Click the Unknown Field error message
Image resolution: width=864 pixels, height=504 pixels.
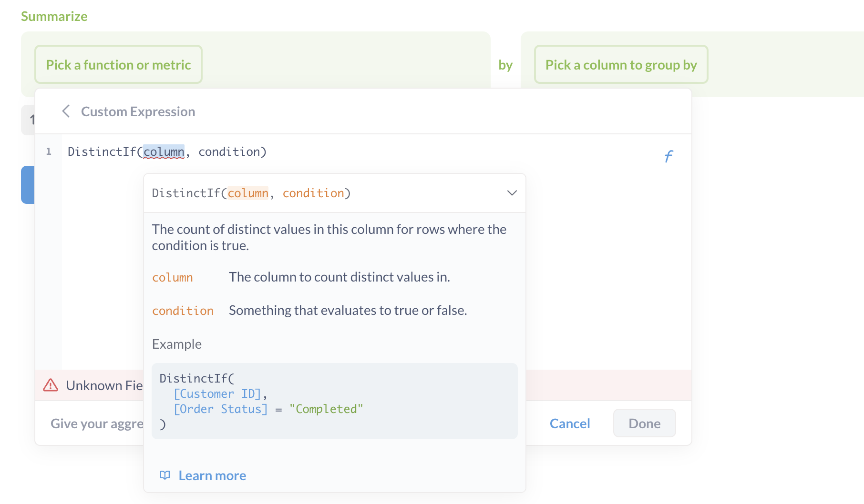(x=105, y=385)
